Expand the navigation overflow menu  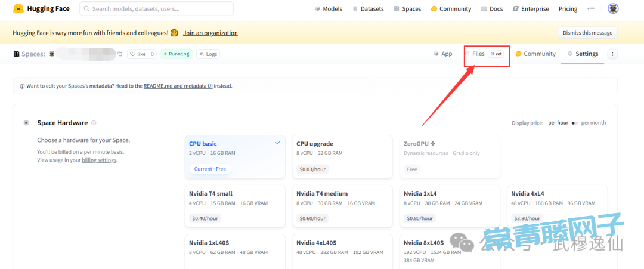[x=590, y=9]
